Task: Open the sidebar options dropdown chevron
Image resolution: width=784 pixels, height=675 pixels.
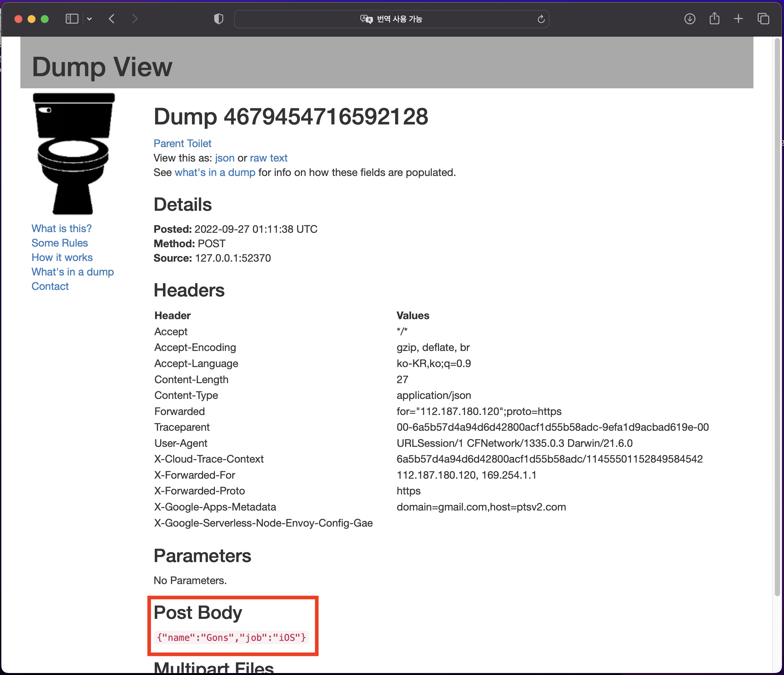Action: coord(89,19)
